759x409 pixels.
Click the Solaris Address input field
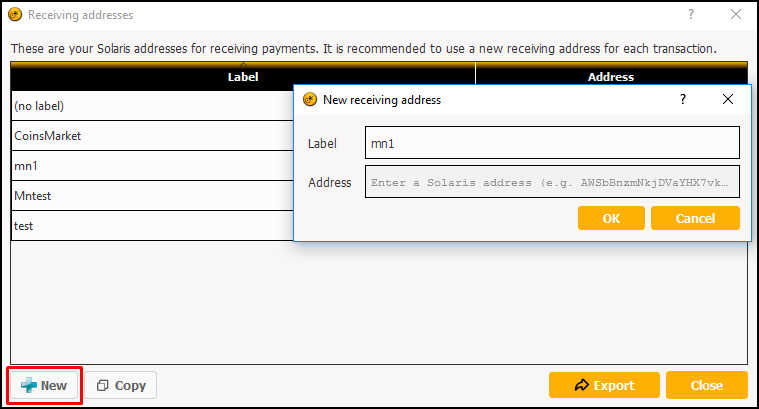click(x=552, y=182)
